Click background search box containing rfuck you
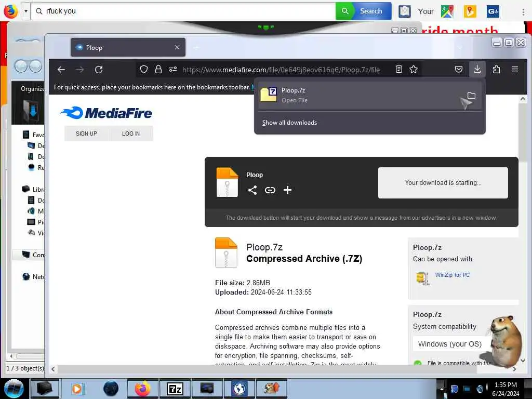The image size is (532, 399). point(183,11)
